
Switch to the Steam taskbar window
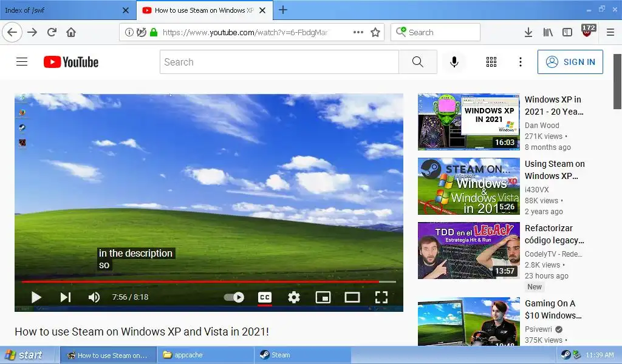(302, 355)
